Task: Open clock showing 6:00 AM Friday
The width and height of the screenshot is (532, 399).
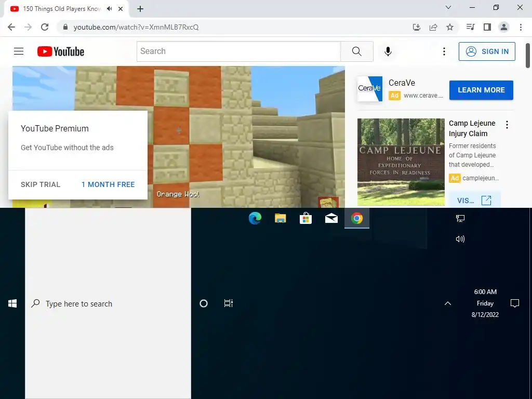Action: (485, 303)
